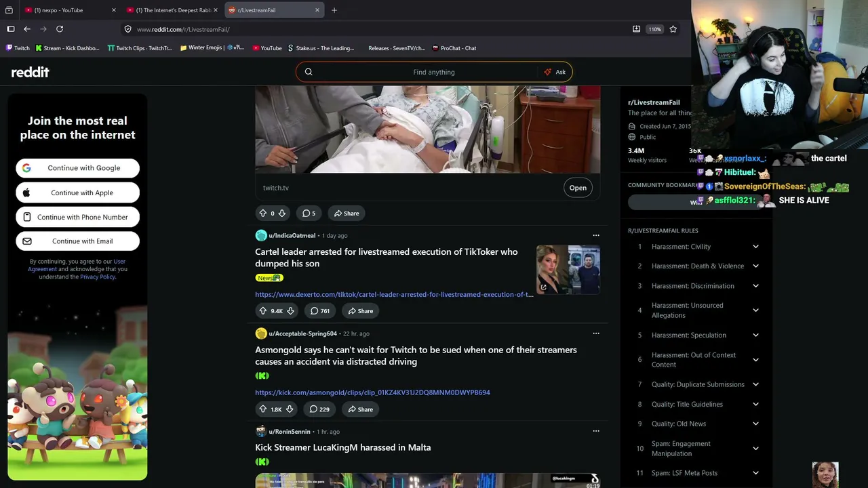The width and height of the screenshot is (868, 488).
Task: Expand the Quality: Old News rule
Action: coord(755,424)
